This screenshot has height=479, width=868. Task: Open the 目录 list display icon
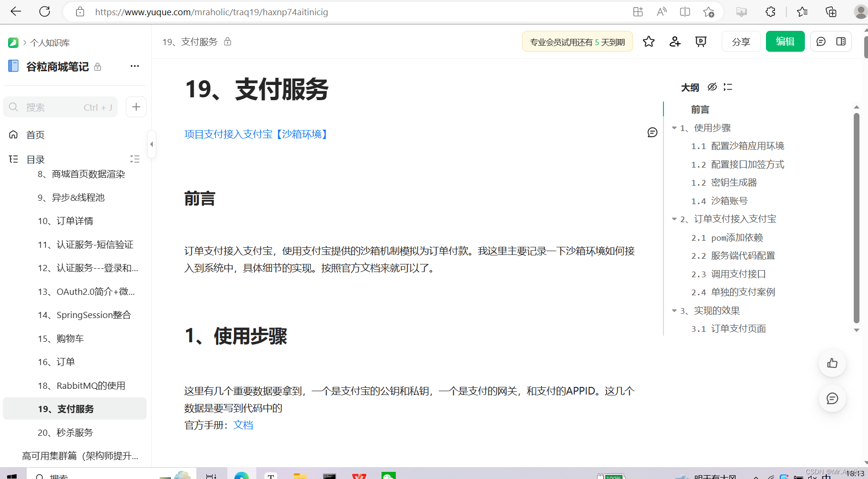tap(134, 159)
